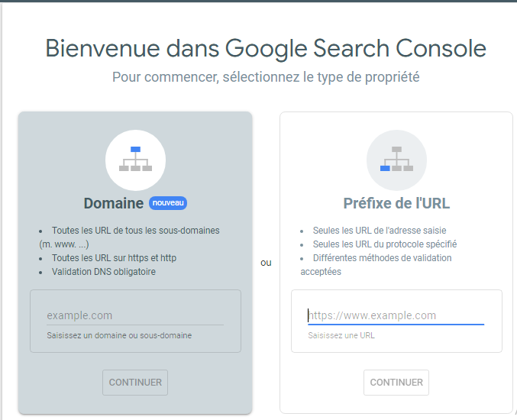Click 'Toutes les URL sur https et http'

114,258
